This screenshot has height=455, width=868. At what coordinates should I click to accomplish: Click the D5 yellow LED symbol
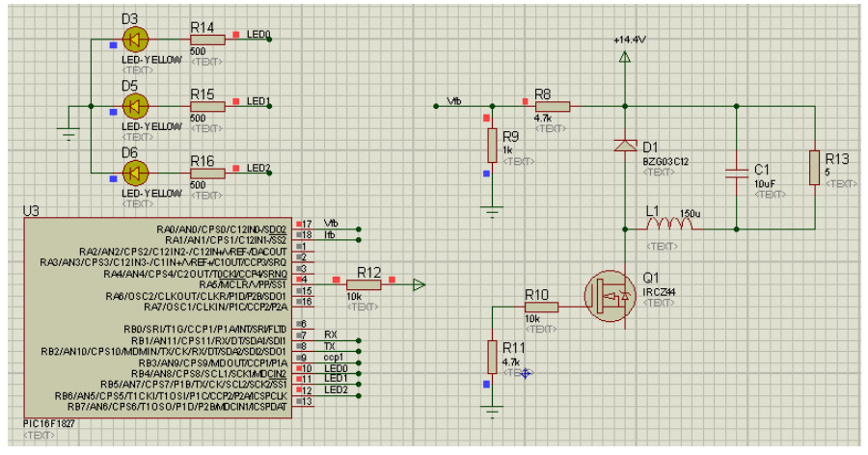point(136,106)
